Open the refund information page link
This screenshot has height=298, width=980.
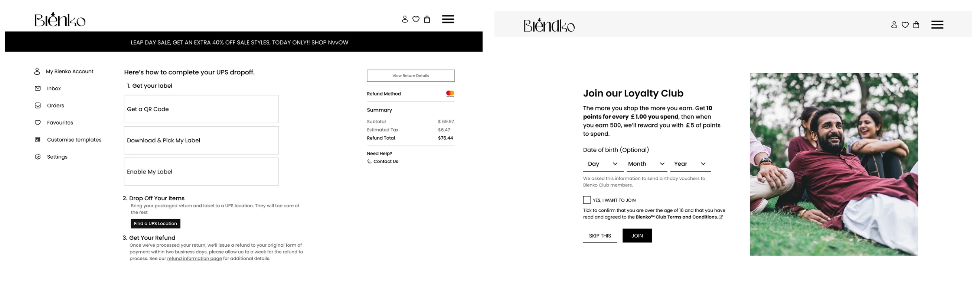click(195, 258)
